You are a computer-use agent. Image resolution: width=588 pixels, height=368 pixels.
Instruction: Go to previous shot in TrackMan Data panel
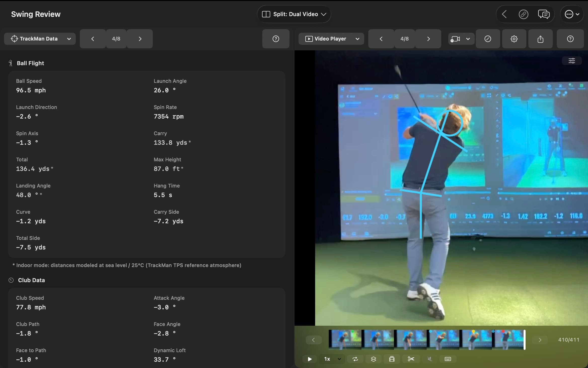[93, 39]
